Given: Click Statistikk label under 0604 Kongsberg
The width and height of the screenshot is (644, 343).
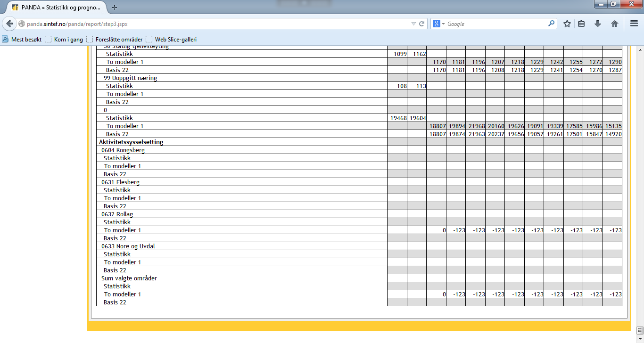Looking at the screenshot, I should point(117,158).
